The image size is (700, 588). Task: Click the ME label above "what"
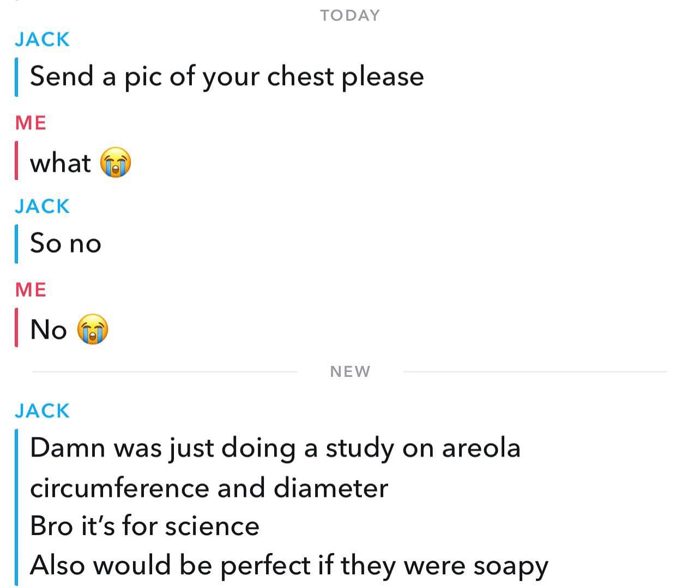point(31,123)
